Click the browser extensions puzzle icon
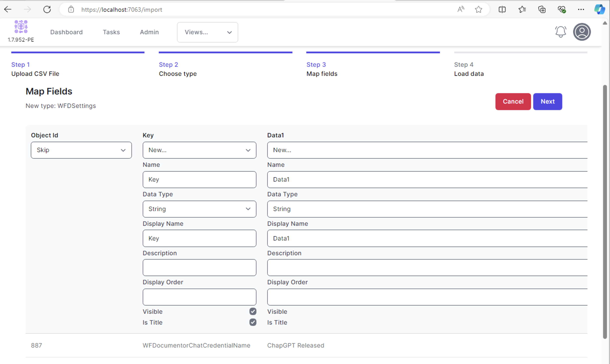This screenshot has height=364, width=610. (x=541, y=10)
